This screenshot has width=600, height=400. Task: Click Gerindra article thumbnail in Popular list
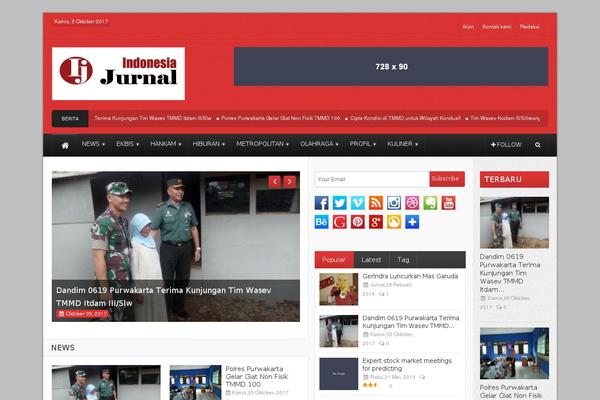click(x=339, y=289)
